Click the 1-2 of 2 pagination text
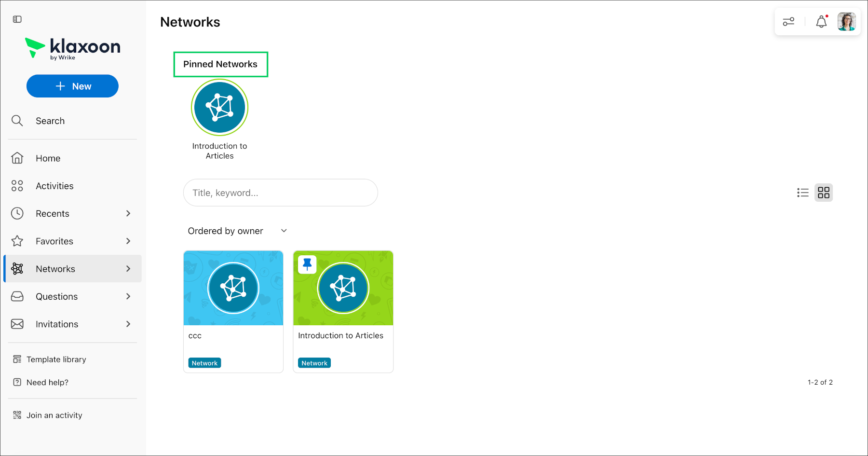Screen dimensions: 868x456 (x=820, y=382)
